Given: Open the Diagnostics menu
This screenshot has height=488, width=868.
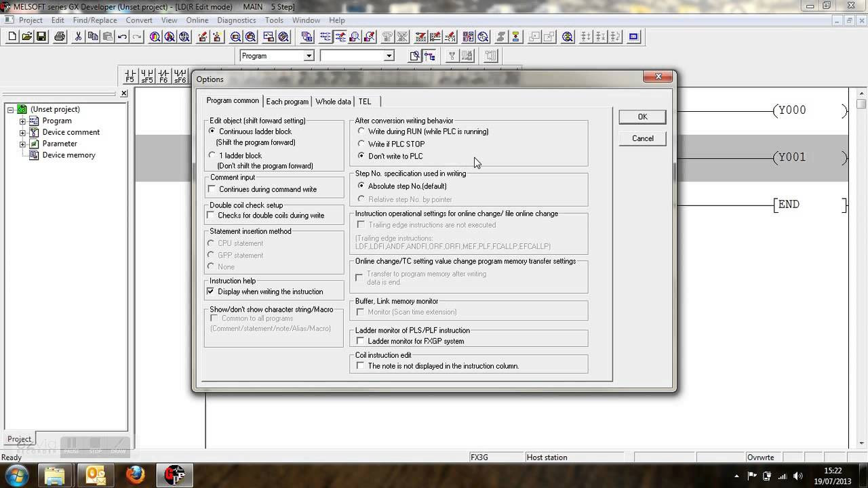Looking at the screenshot, I should (x=236, y=20).
